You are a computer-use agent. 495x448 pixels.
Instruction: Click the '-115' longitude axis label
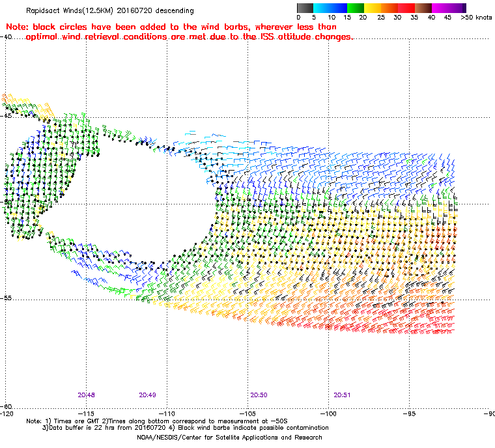click(x=86, y=413)
